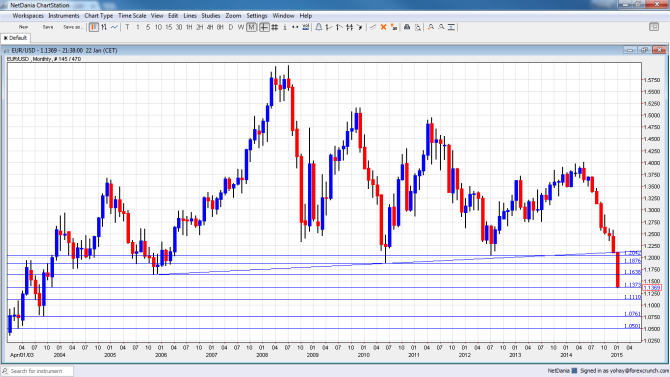
Task: Click the alert bell icon
Action: pyautogui.click(x=319, y=27)
